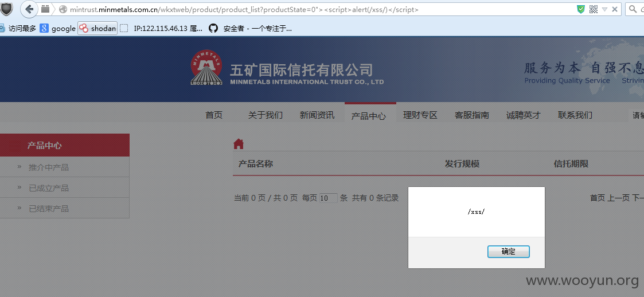Open the 安全者 GitHub bookmark

point(250,28)
